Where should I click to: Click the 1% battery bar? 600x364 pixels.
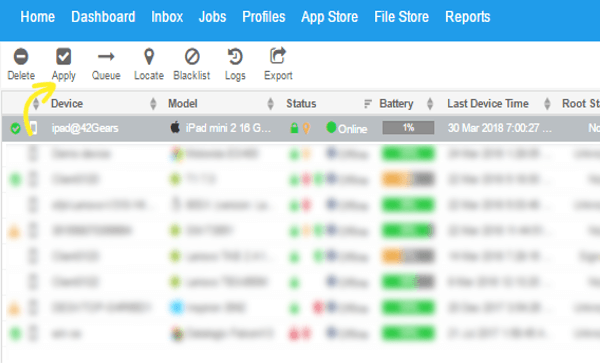click(408, 127)
